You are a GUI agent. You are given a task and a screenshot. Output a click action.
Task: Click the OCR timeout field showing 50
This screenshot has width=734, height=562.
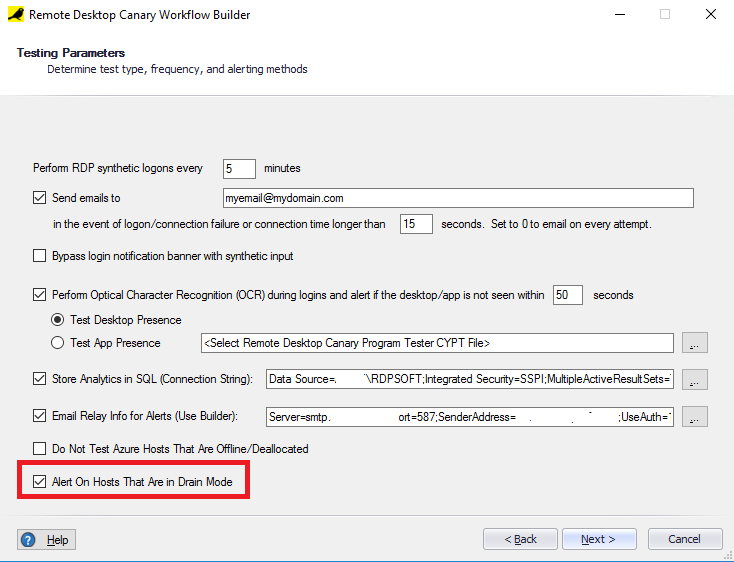(x=568, y=295)
